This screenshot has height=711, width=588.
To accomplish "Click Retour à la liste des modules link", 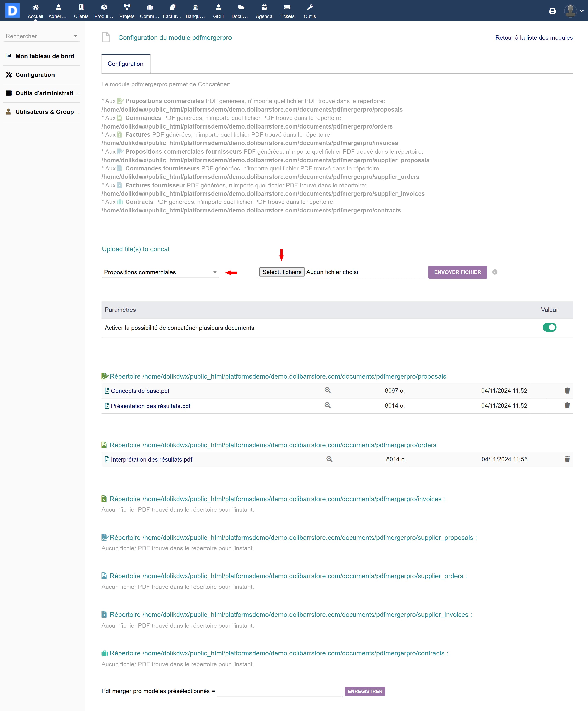I will pos(533,38).
